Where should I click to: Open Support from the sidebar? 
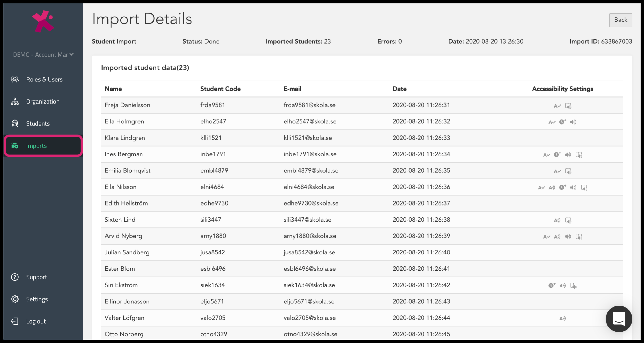(x=43, y=277)
